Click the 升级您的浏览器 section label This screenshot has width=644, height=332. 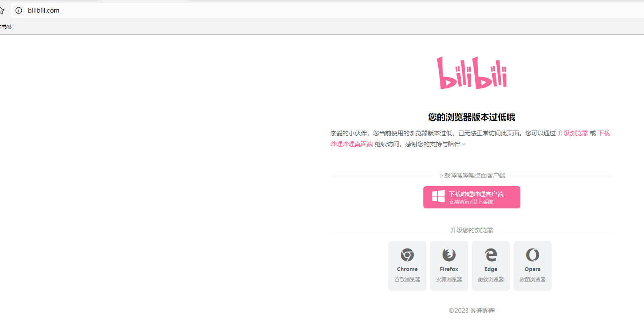pos(472,230)
